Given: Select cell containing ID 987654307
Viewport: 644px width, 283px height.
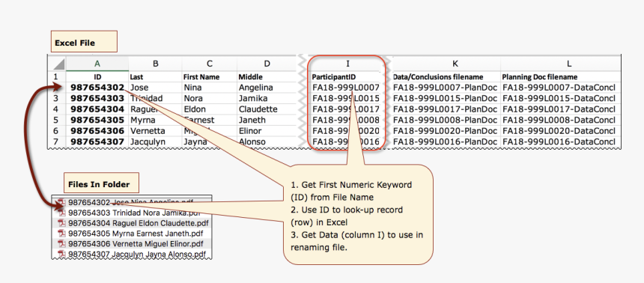Looking at the screenshot, I should click(97, 142).
